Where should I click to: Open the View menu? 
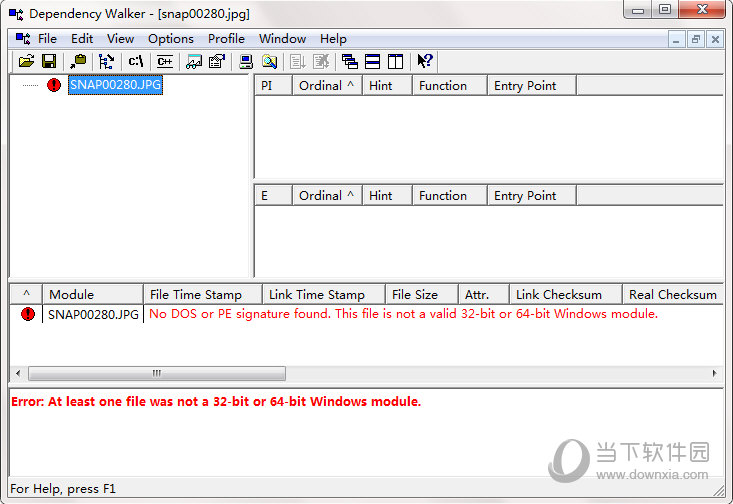[120, 39]
